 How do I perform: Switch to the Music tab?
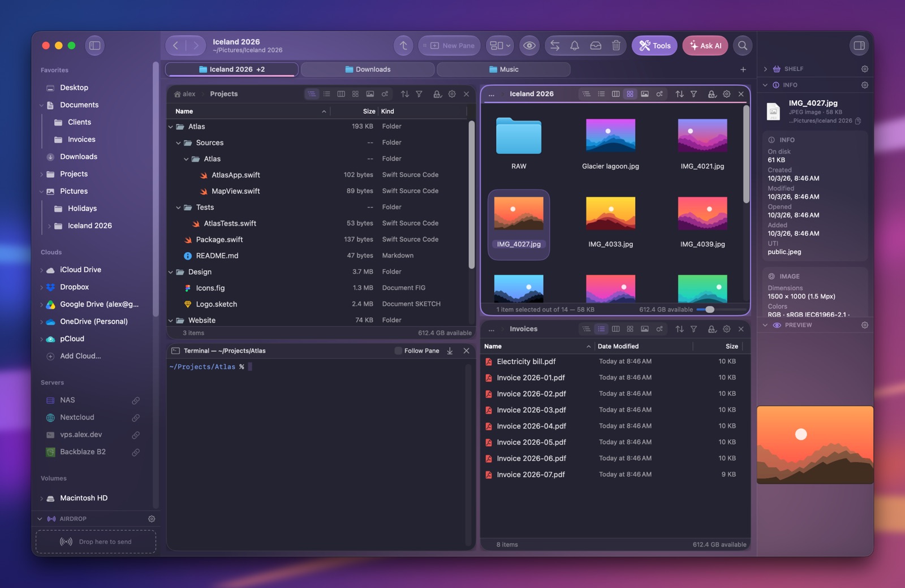503,70
